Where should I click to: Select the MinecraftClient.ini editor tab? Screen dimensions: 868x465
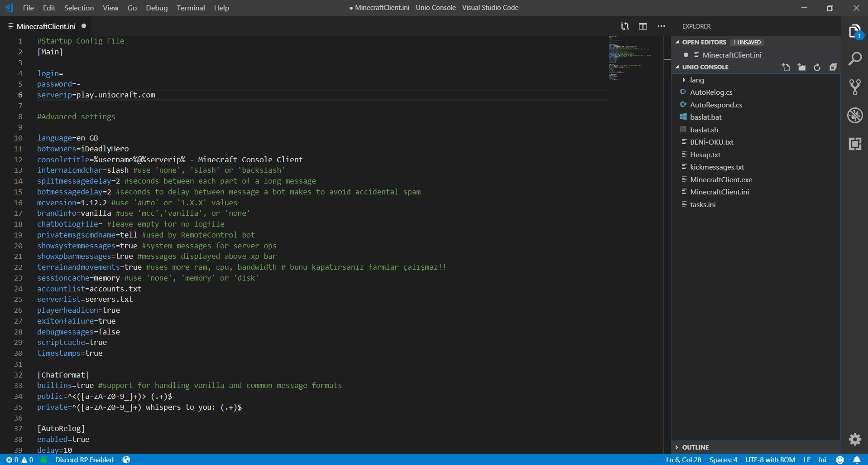pos(46,26)
